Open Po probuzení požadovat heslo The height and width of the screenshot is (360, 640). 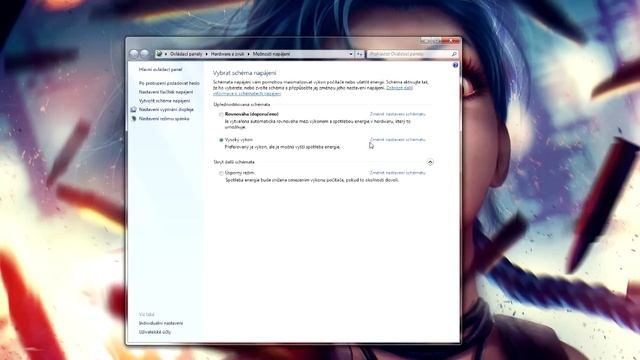coord(169,83)
